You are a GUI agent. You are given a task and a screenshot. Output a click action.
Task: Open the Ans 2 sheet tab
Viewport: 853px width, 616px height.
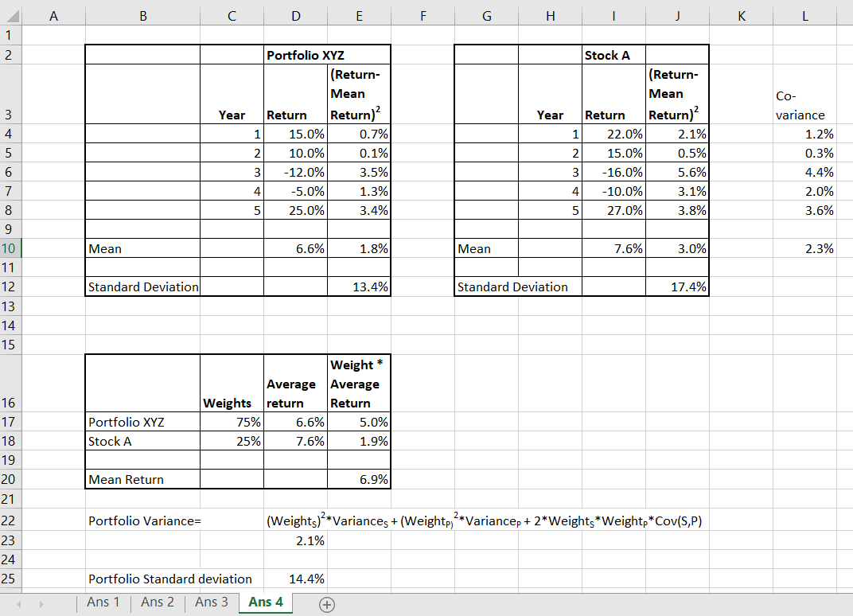tap(157, 602)
